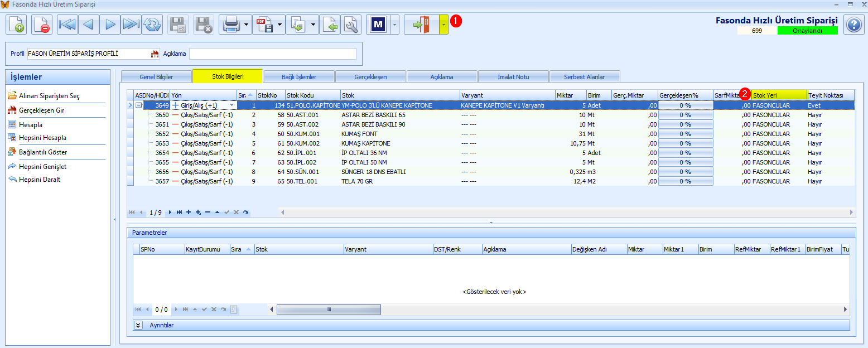Click the printer icon

pos(231,25)
